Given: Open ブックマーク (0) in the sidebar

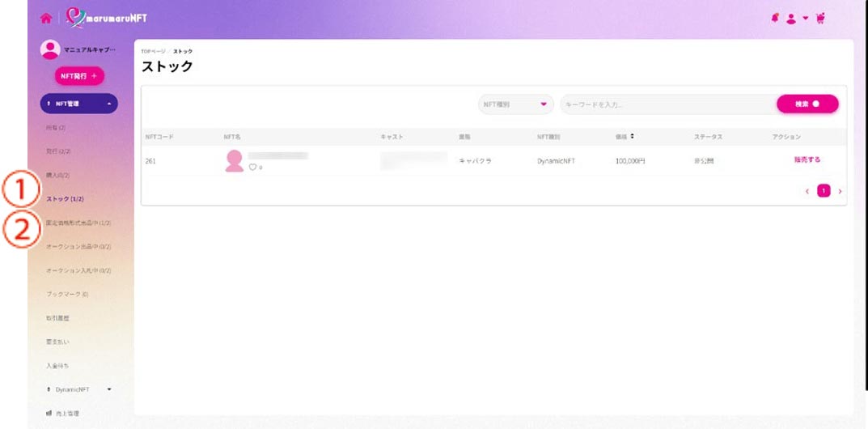Looking at the screenshot, I should [67, 294].
